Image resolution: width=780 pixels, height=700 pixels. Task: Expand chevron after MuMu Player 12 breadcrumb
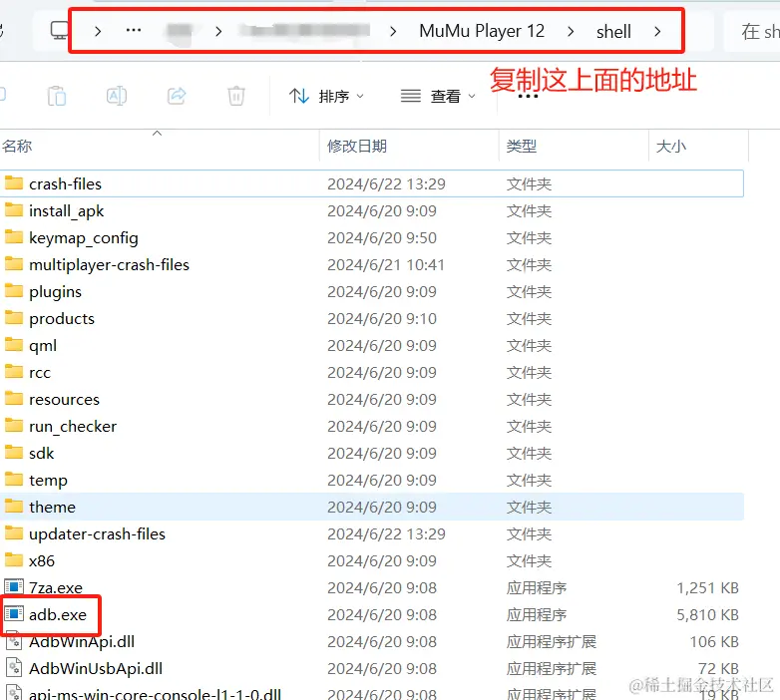pyautogui.click(x=571, y=31)
